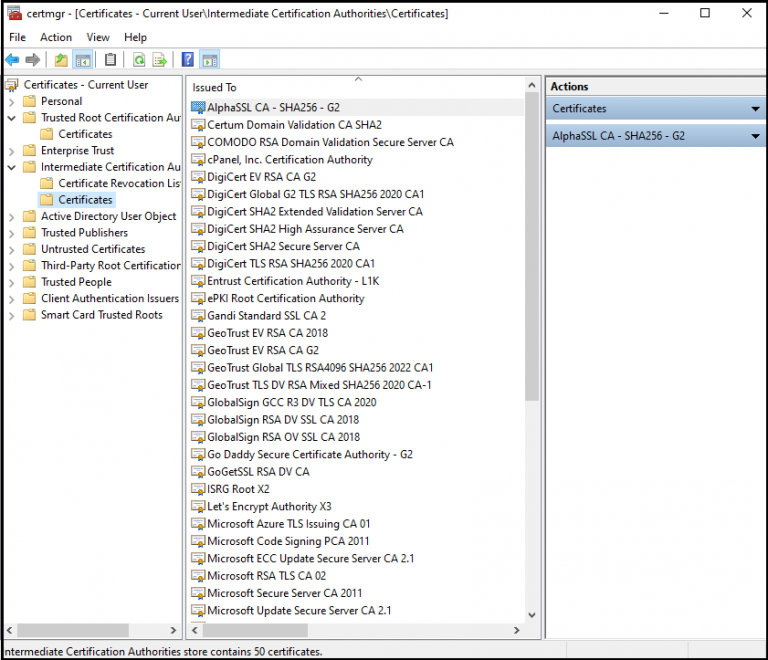Screen dimensions: 768x660
Task: Expand Client Authentication Issuers node
Action: pos(12,299)
